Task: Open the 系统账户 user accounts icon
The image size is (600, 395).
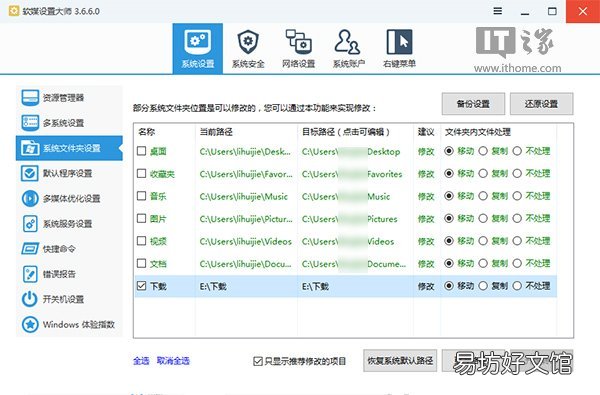Action: [347, 42]
